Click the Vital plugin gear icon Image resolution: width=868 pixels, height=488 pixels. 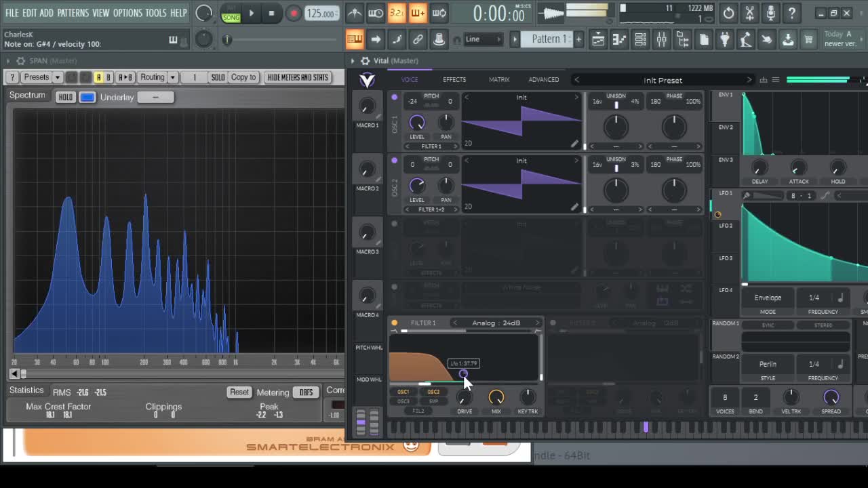pos(365,61)
